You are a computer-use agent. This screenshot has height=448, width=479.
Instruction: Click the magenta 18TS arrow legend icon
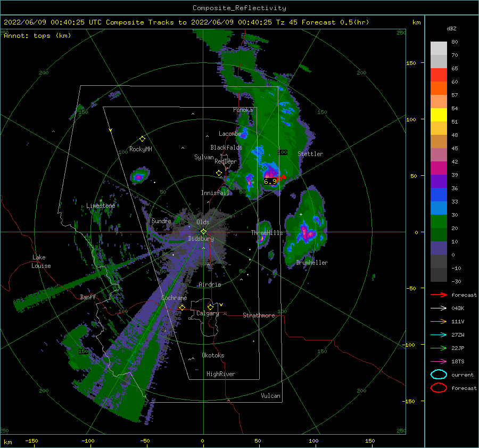(439, 362)
